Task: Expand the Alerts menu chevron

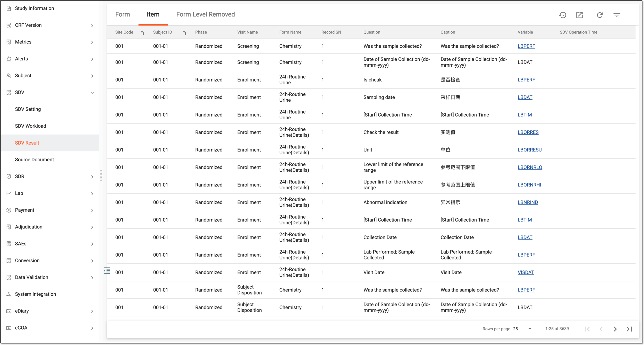Action: tap(92, 59)
